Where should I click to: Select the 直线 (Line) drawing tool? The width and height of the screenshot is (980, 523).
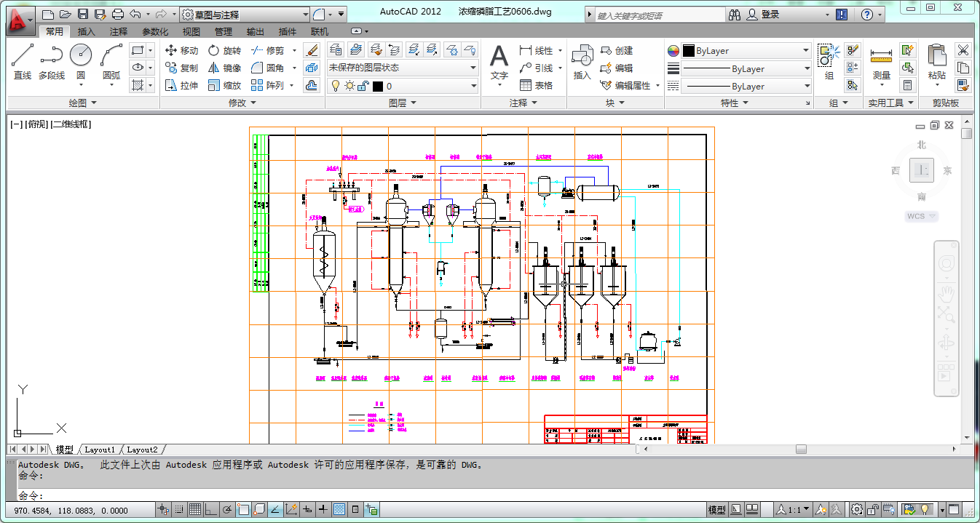[23, 61]
